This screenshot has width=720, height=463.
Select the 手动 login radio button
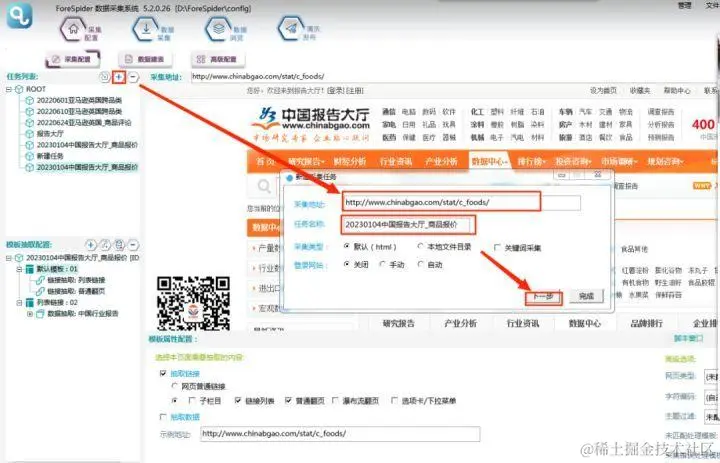click(382, 264)
